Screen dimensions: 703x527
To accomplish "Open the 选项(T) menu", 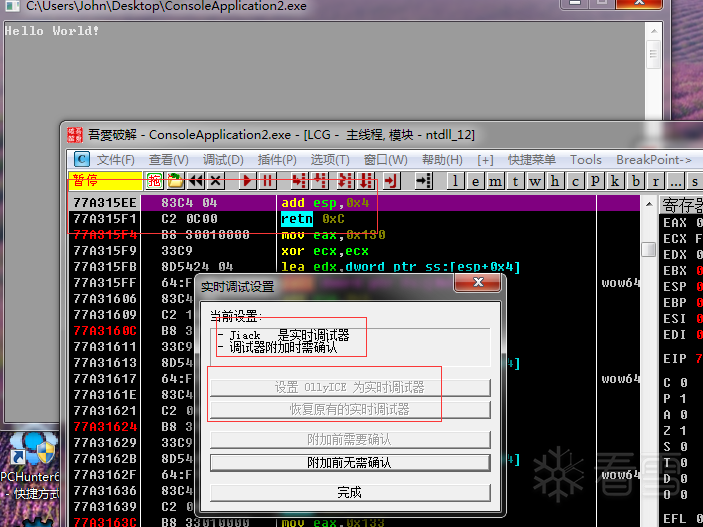I will pos(330,160).
